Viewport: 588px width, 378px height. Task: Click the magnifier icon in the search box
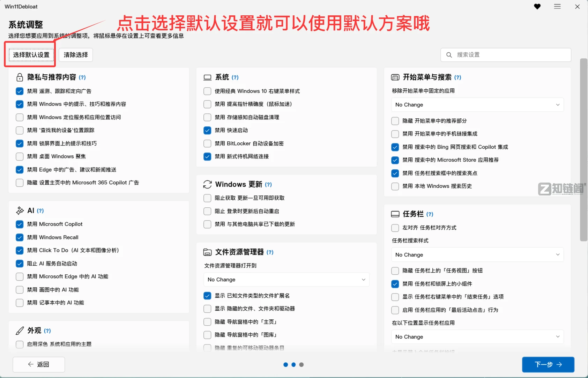[449, 55]
